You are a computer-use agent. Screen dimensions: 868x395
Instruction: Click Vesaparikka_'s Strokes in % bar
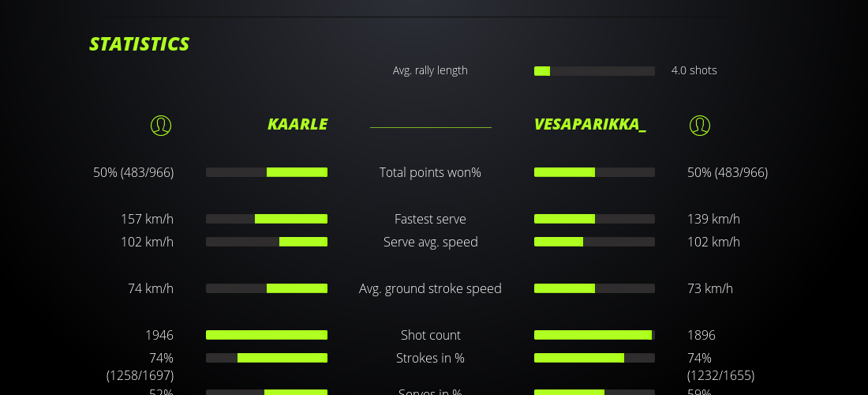594,358
